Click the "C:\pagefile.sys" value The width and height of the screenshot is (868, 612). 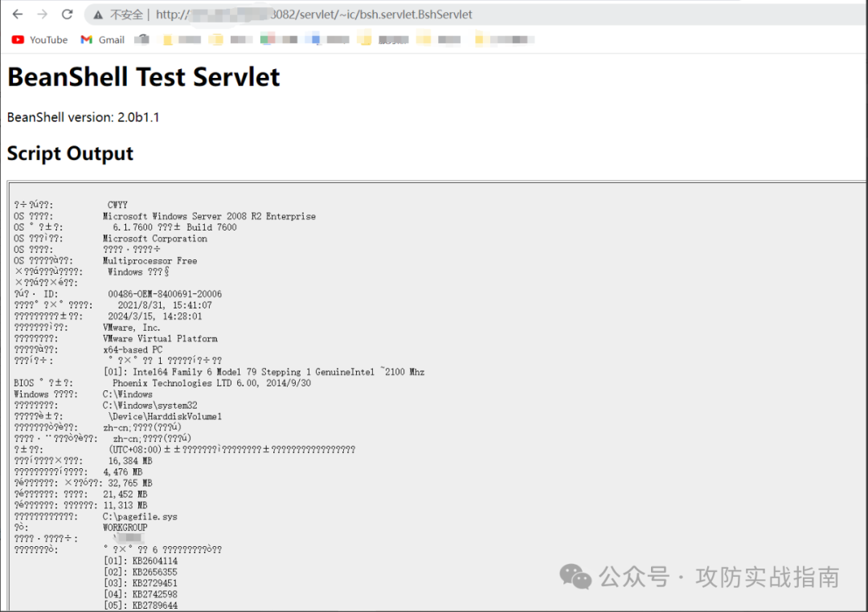tap(140, 516)
